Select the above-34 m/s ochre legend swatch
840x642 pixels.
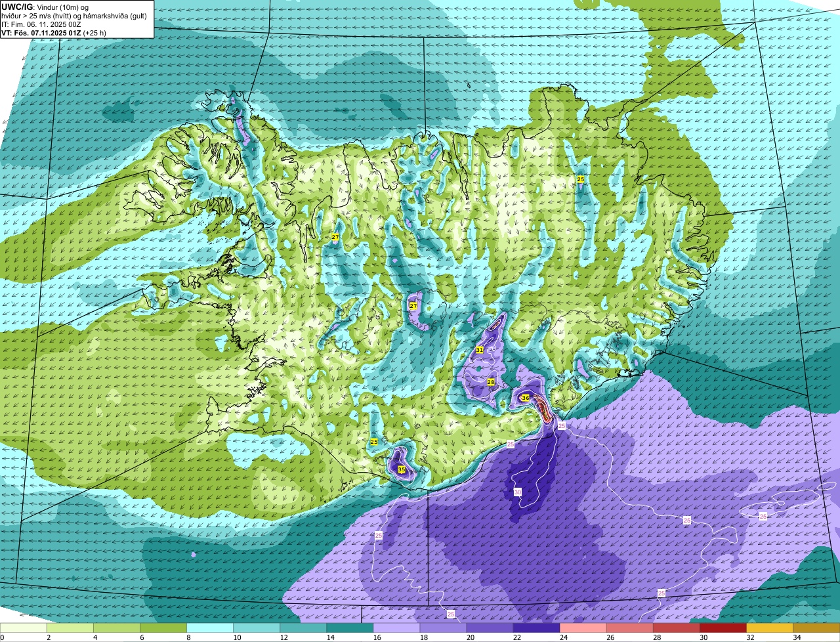point(816,628)
